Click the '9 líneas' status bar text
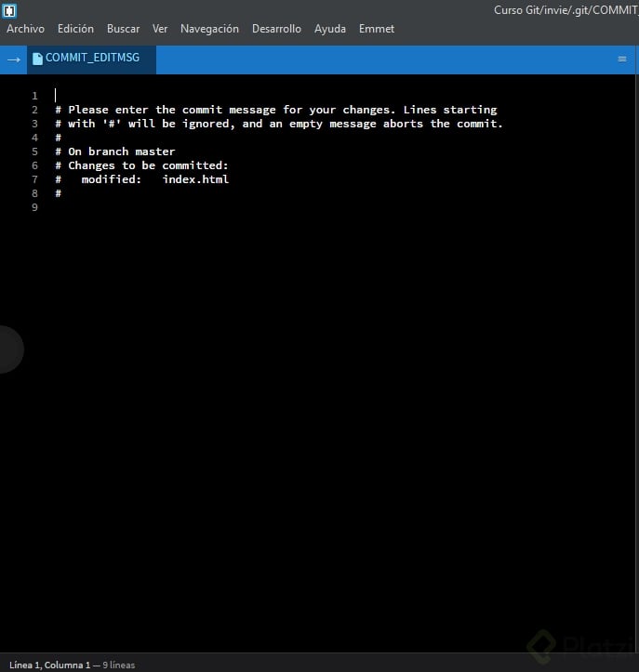The image size is (639, 672). pyautogui.click(x=119, y=665)
